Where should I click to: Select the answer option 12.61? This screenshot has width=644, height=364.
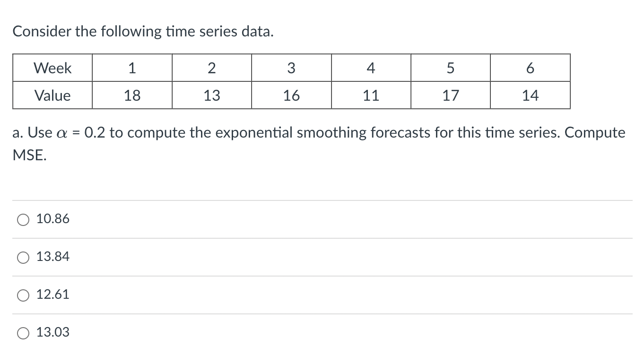[x=52, y=294]
